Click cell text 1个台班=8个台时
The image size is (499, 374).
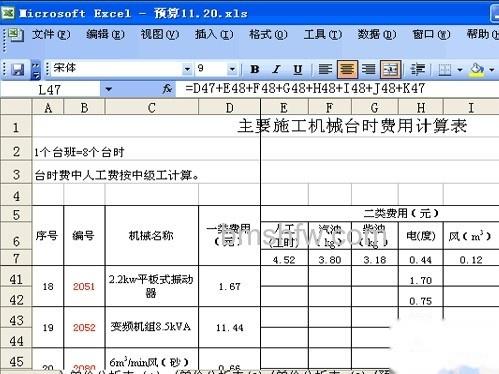click(79, 152)
